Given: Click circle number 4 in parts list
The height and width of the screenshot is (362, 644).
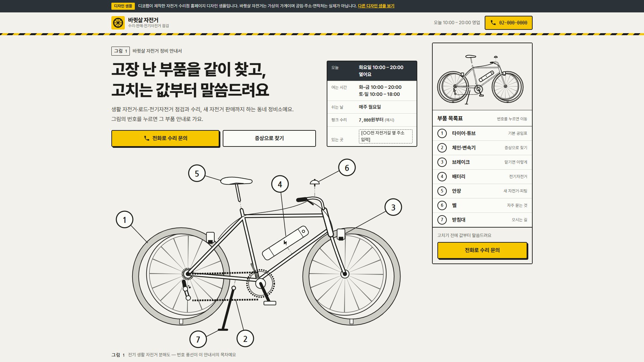Looking at the screenshot, I should (442, 177).
